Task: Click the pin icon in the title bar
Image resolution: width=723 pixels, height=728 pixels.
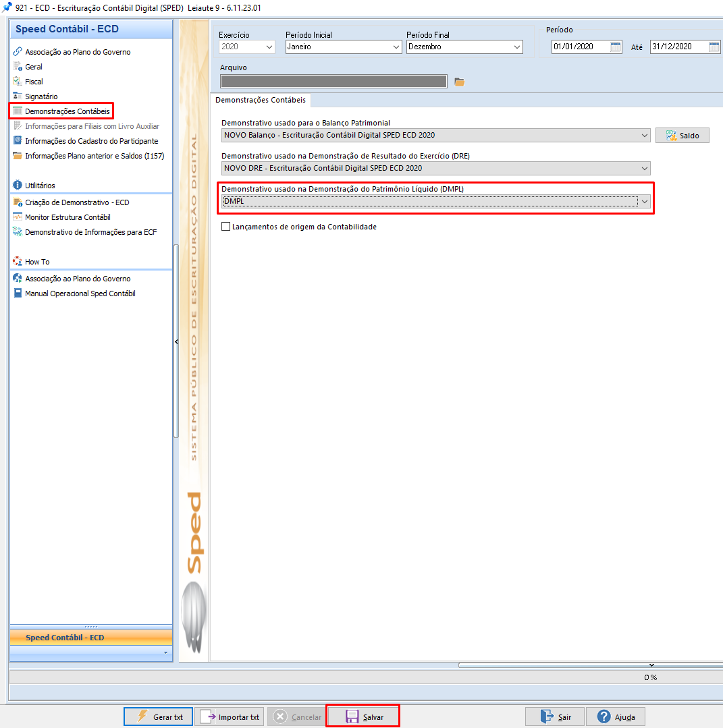Action: coord(7,7)
